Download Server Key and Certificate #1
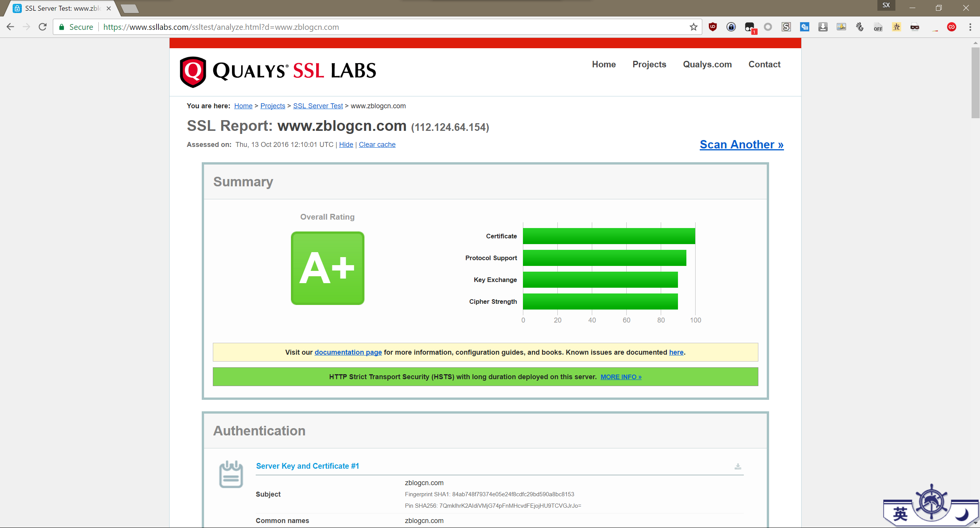 coord(738,466)
